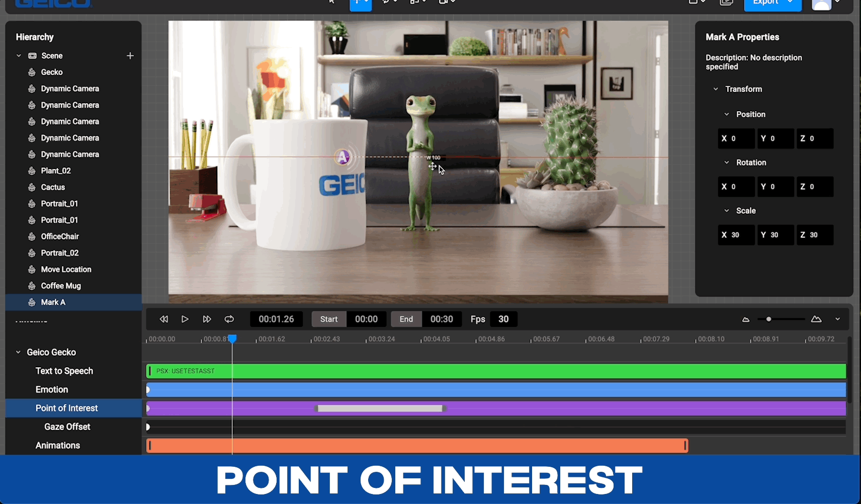Fast-forward the timeline playback

(207, 319)
